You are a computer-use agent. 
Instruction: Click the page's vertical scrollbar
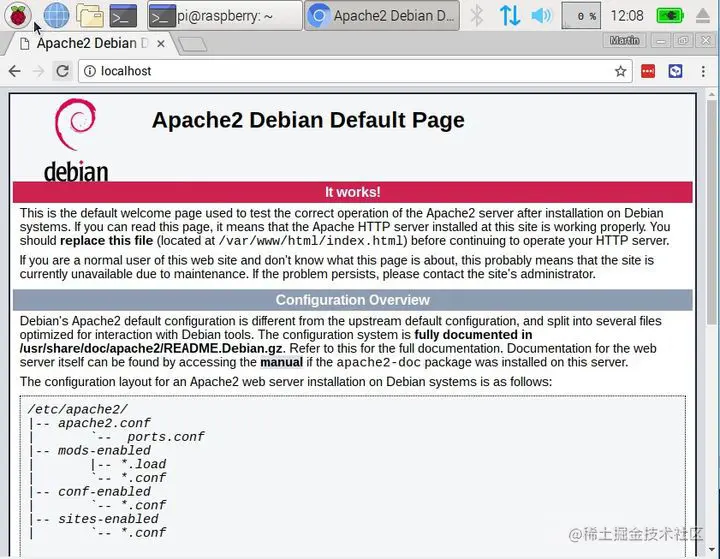click(711, 211)
